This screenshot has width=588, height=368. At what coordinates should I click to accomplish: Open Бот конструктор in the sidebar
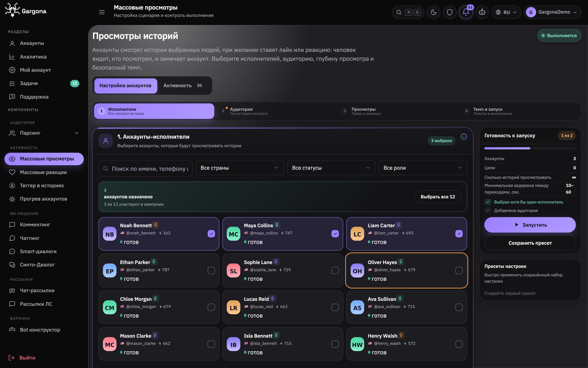pos(44,330)
